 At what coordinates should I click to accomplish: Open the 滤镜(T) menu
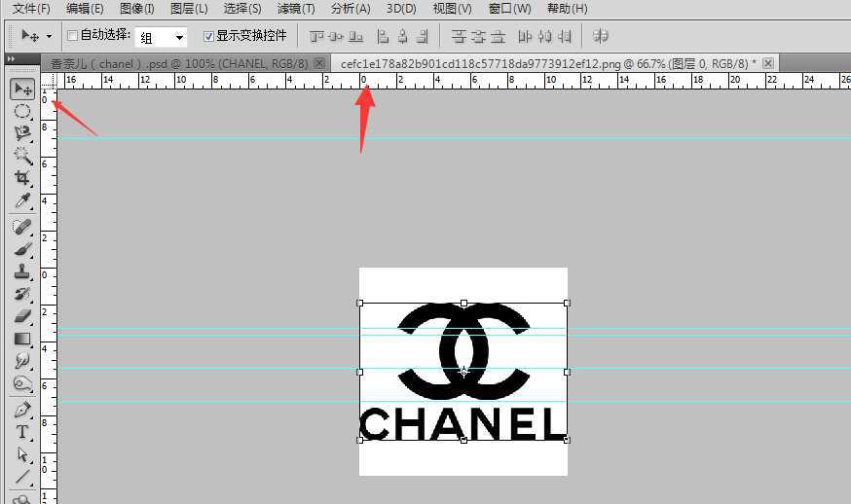[296, 9]
